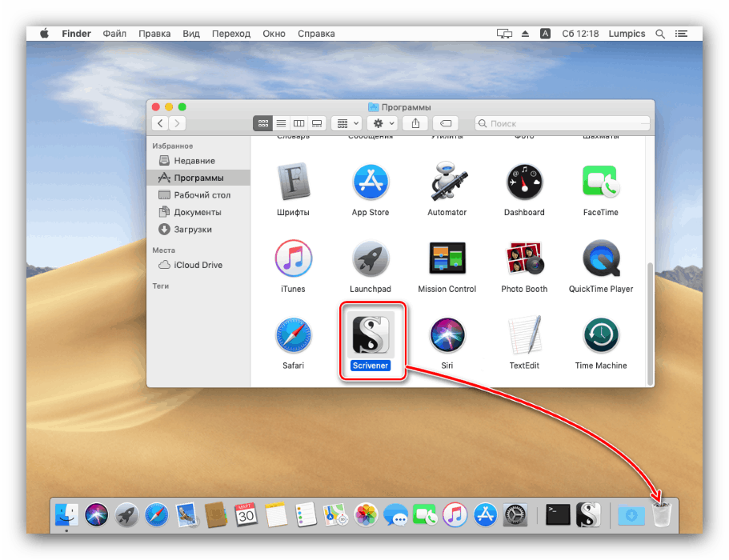729x560 pixels.
Task: Select the Scrivener app icon in Finder window
Action: 371,334
